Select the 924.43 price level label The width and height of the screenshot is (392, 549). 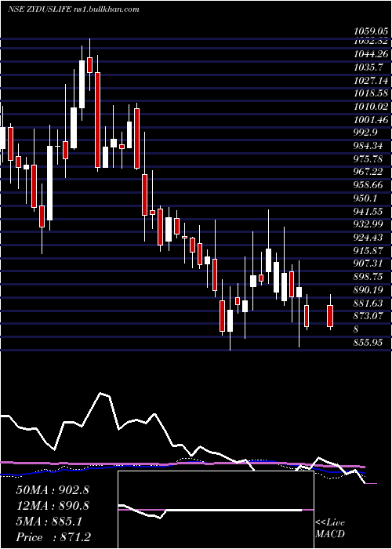point(368,238)
